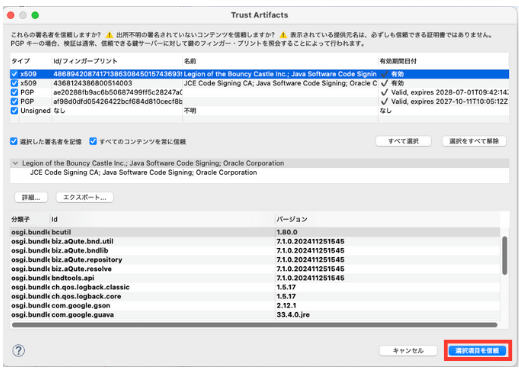The width and height of the screenshot is (519, 370).
Task: Select the ch.qos.logback.core row
Action: [x=255, y=296]
